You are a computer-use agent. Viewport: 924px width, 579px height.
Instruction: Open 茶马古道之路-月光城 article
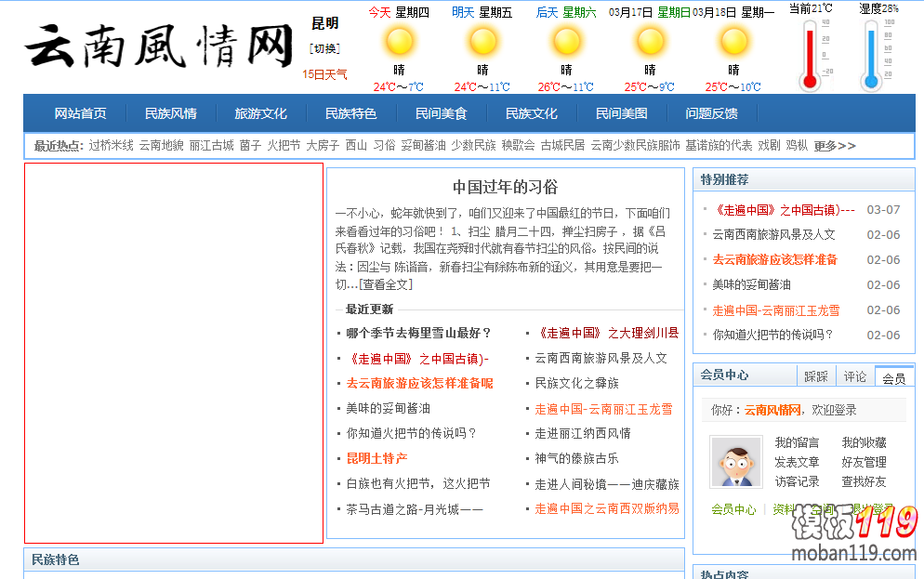tap(415, 509)
